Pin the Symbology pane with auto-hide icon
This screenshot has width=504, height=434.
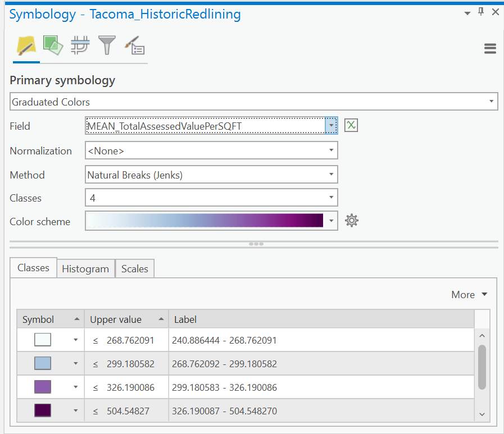point(481,12)
